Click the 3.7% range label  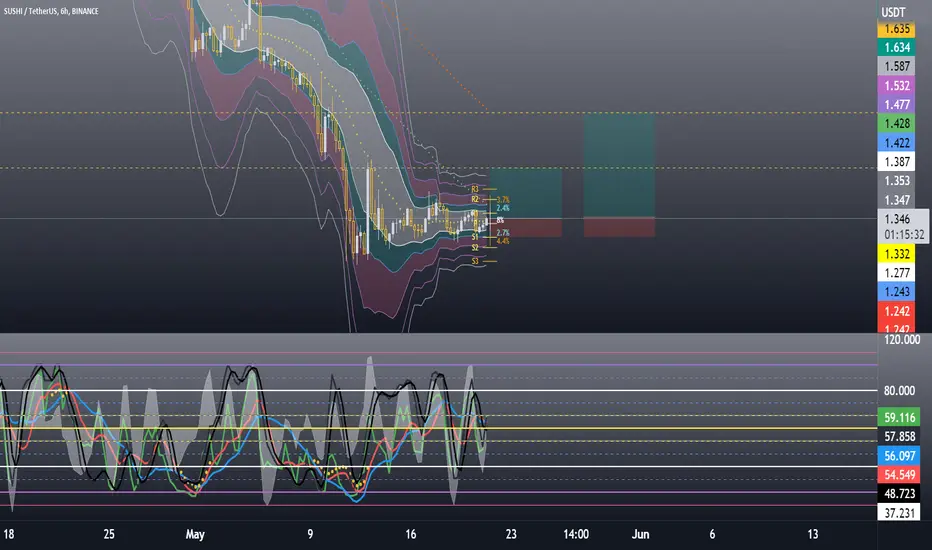[x=503, y=200]
